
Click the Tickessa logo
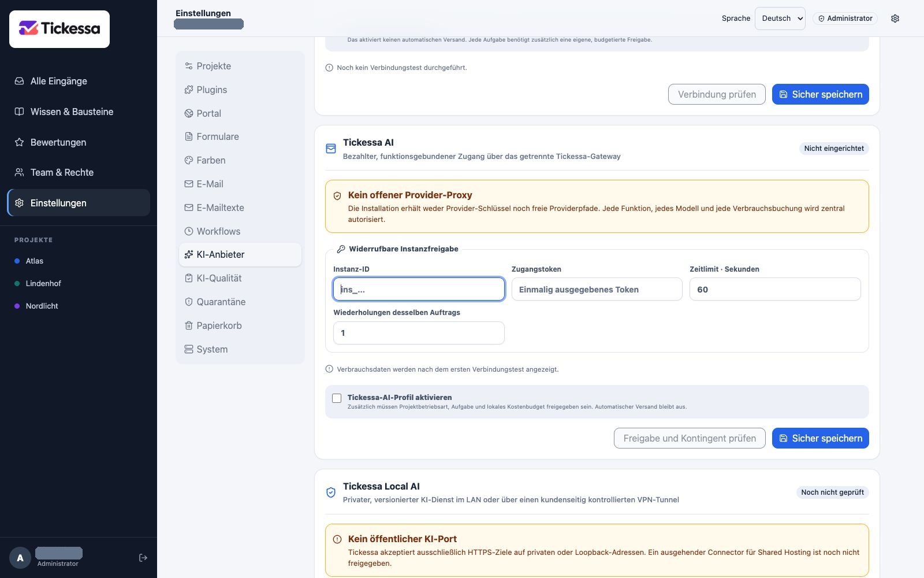point(59,29)
